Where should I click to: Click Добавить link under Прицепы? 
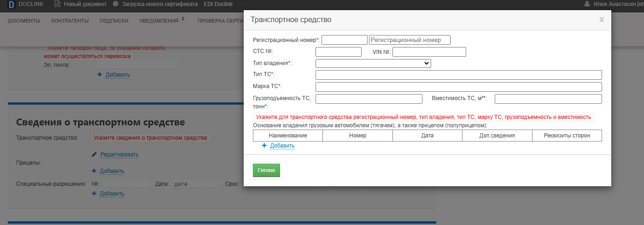[112, 171]
